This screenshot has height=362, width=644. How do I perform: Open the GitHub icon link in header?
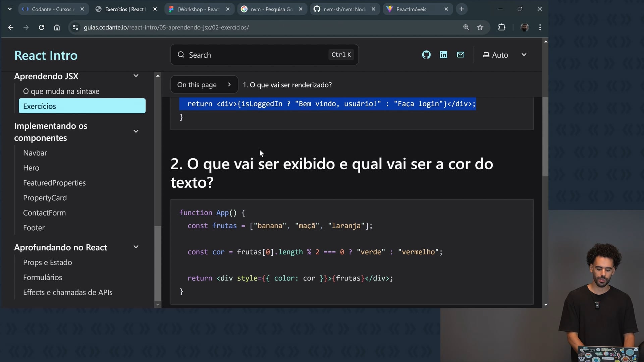(x=426, y=55)
